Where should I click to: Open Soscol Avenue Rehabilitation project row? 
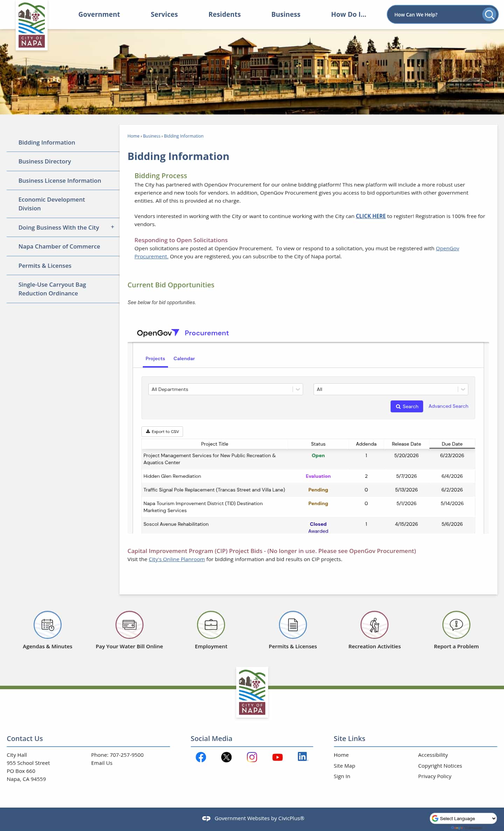(308, 526)
